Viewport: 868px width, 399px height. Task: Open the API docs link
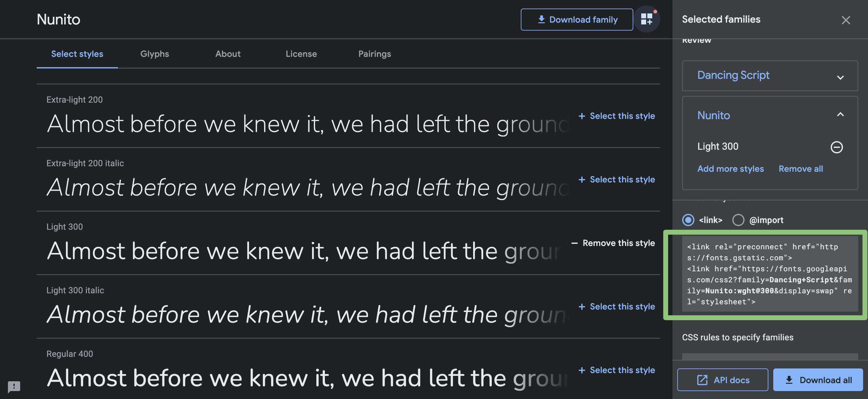click(x=723, y=380)
